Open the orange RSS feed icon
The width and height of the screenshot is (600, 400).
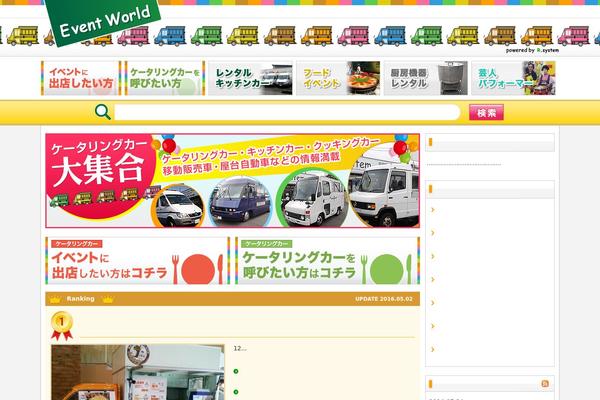(545, 384)
